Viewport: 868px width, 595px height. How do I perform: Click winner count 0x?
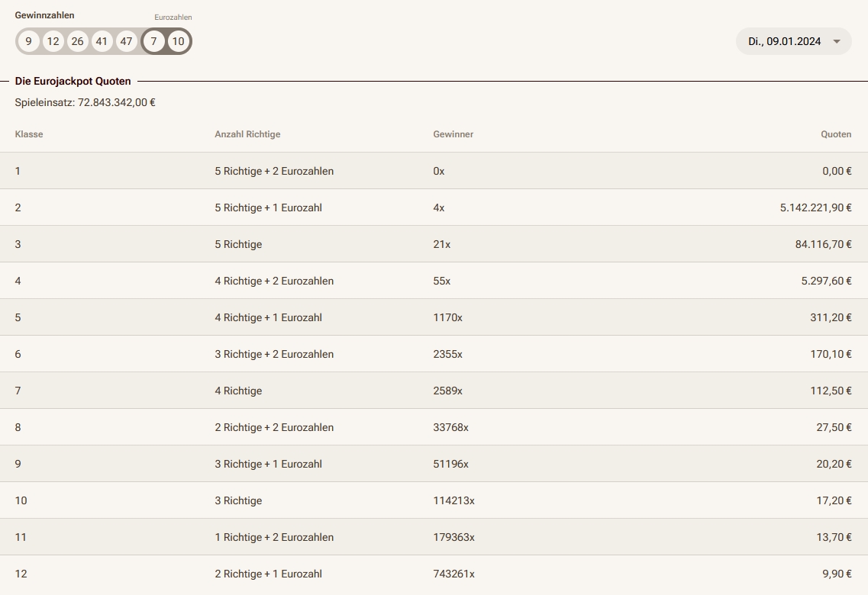[x=439, y=172]
